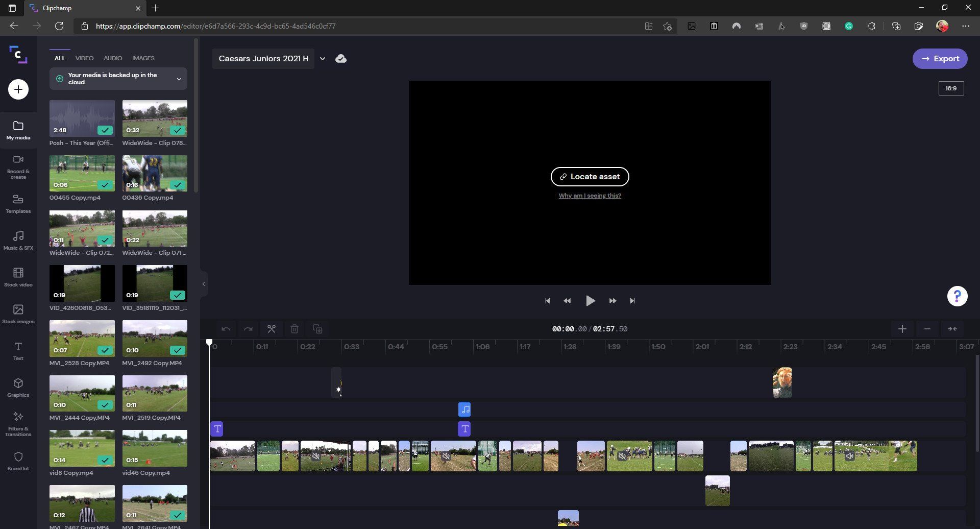The image size is (980, 529).
Task: Collapse the media backup notification banner
Action: tap(179, 79)
